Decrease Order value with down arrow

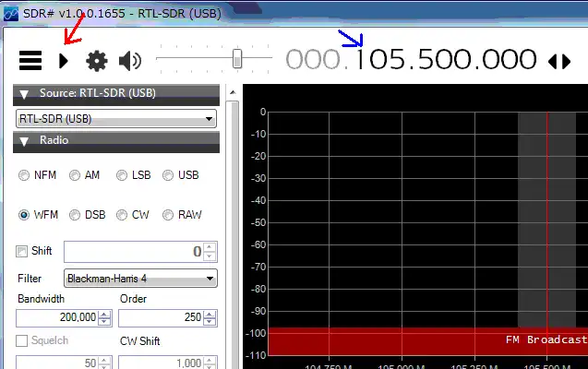point(210,322)
